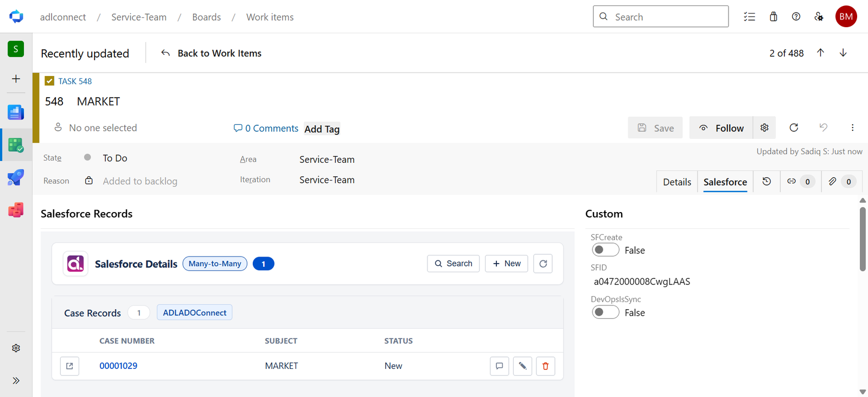The height and width of the screenshot is (397, 868).
Task: Click the MARKET title field
Action: 98,101
